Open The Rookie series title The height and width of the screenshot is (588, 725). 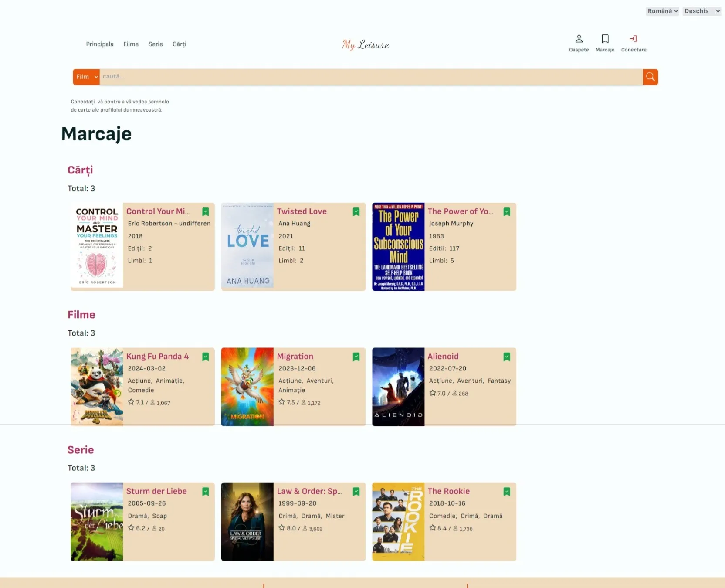448,491
